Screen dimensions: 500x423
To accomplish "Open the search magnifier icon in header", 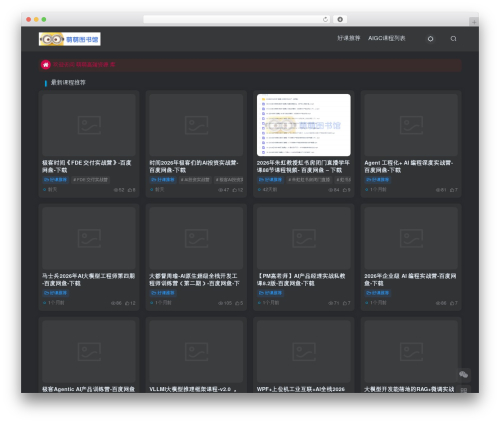I will pyautogui.click(x=453, y=39).
